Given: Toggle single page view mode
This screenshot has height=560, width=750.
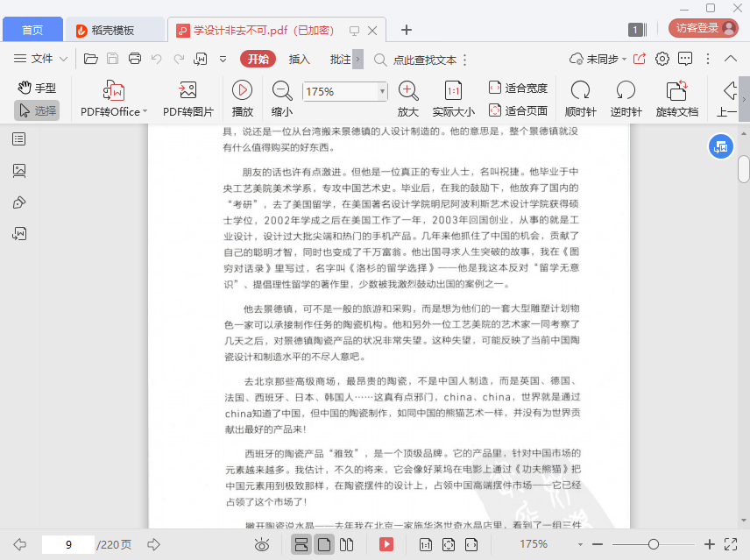Looking at the screenshot, I should (x=324, y=544).
